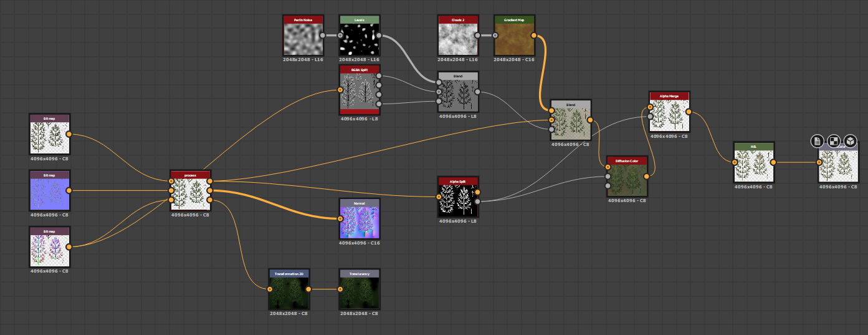Click the Transformation 2D input connector
This screenshot has height=335, width=868.
tap(270, 289)
